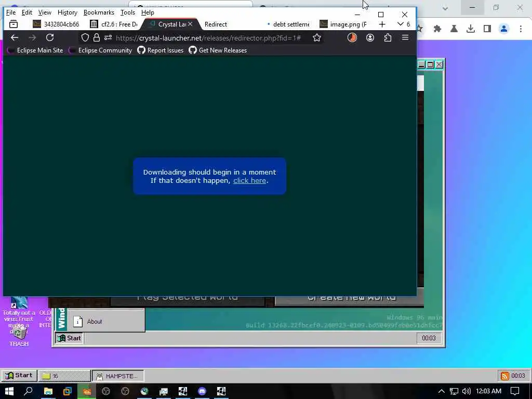Bookmark this page with the star
This screenshot has height=399, width=532.
[317, 37]
